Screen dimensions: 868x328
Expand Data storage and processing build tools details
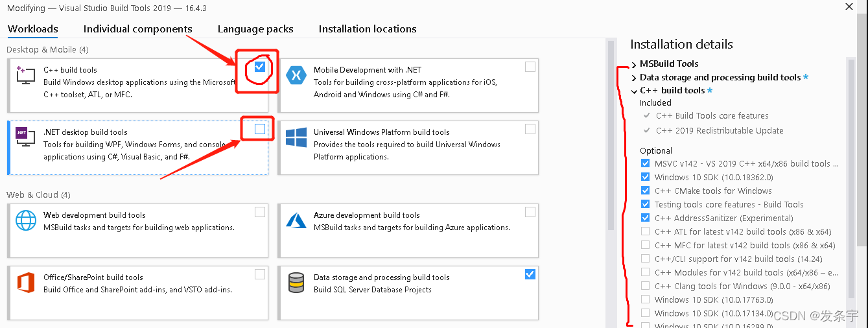[634, 78]
